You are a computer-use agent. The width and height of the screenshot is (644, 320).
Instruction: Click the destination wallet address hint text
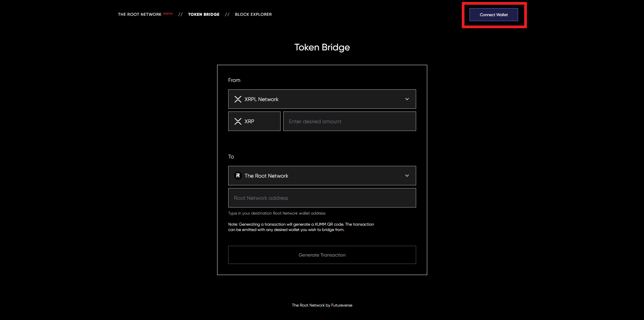tap(277, 213)
